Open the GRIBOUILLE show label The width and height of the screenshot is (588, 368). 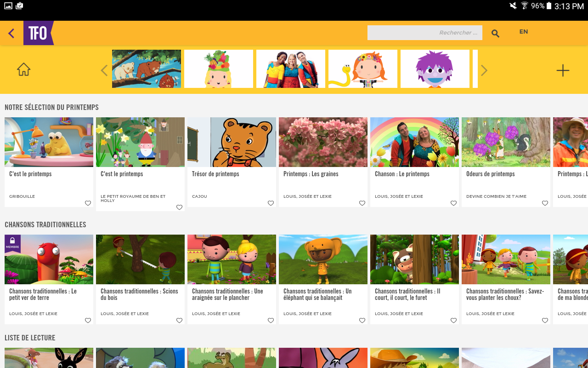22,196
